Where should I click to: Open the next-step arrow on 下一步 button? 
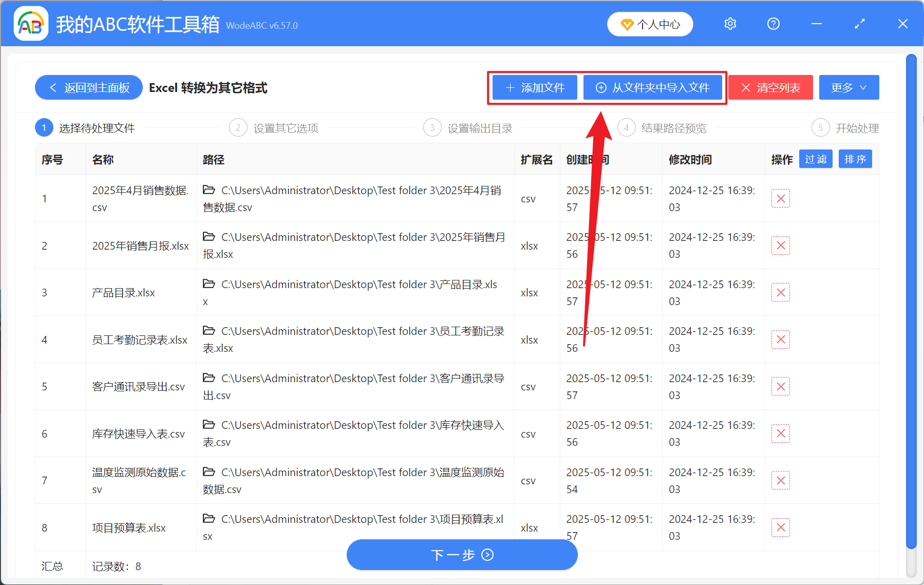click(486, 555)
